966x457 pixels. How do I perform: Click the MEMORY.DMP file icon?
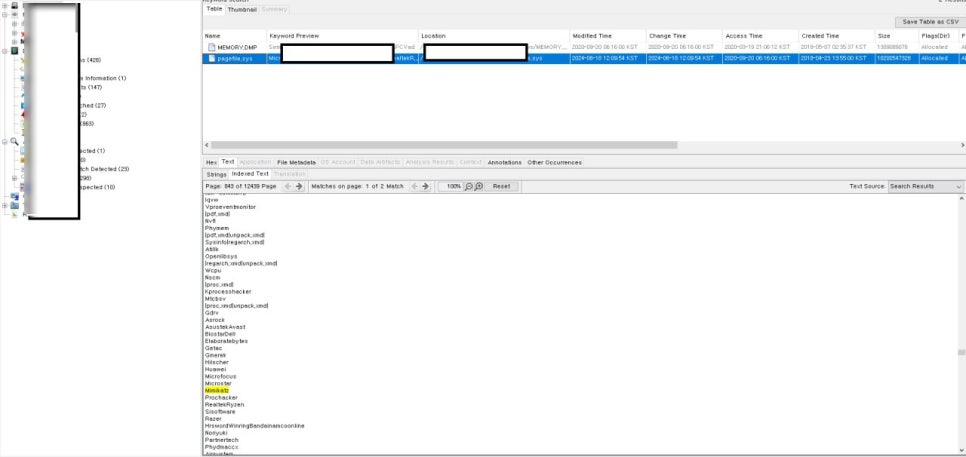coord(211,47)
